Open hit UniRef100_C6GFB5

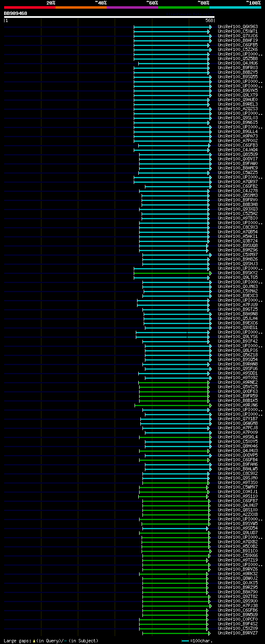click(x=238, y=45)
